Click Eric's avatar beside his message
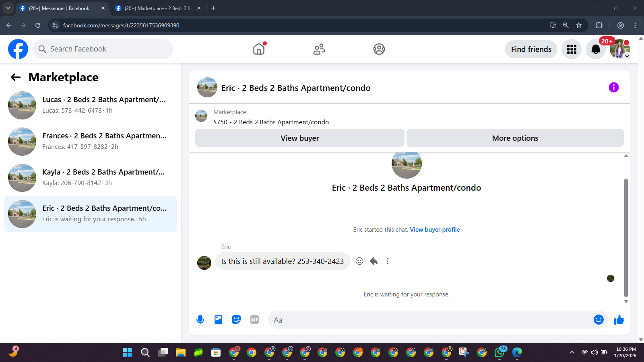Screen dimensions: 644x362 [x=204, y=263]
